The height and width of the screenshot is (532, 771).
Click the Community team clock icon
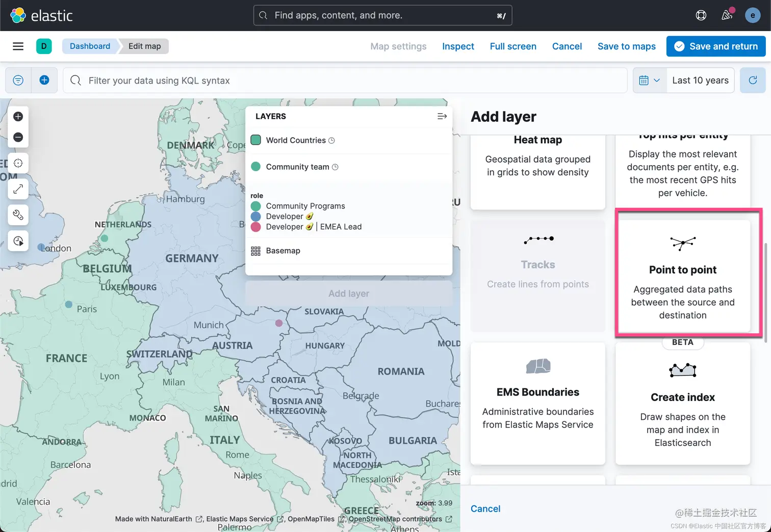click(x=335, y=167)
